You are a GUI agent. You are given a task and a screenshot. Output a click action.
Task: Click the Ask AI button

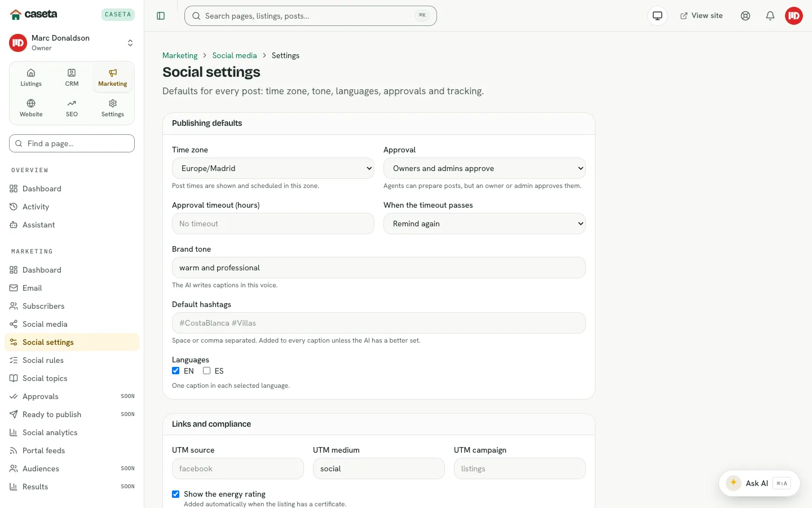click(x=760, y=483)
